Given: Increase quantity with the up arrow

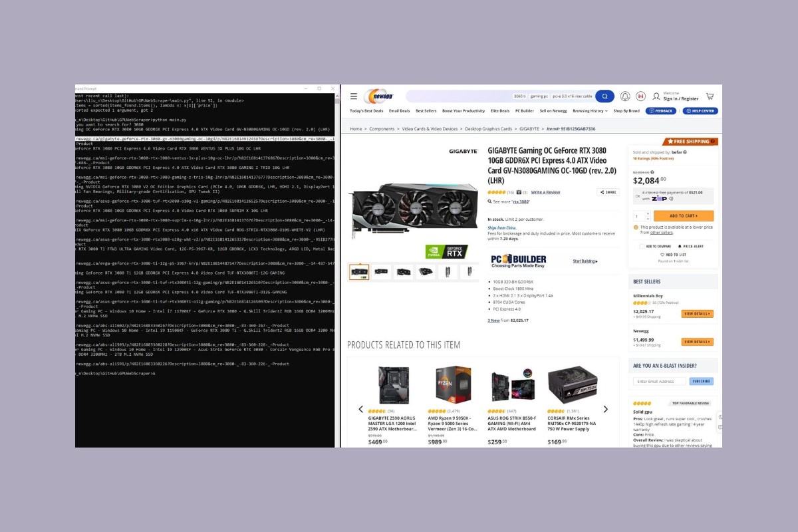Looking at the screenshot, I should coord(648,214).
